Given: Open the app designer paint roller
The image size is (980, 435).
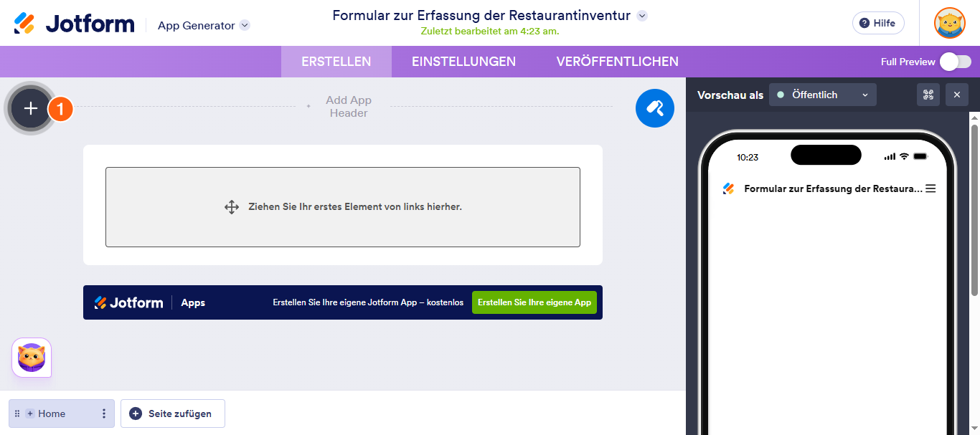Looking at the screenshot, I should [655, 108].
